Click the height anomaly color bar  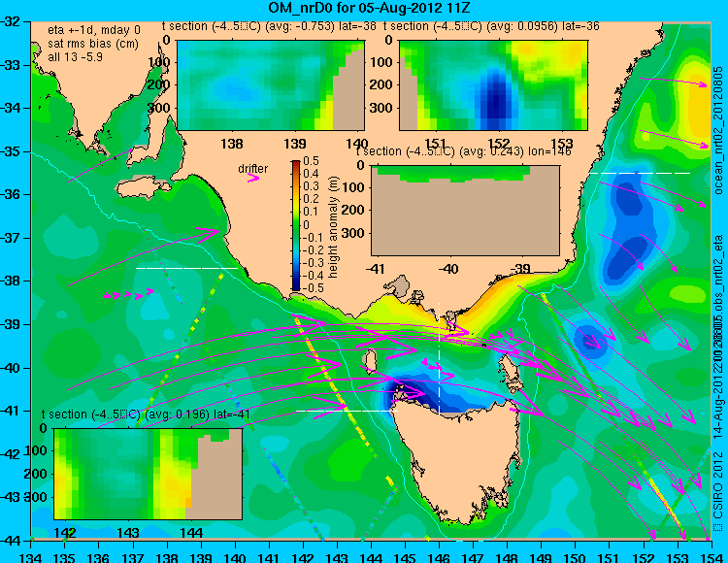(296, 225)
